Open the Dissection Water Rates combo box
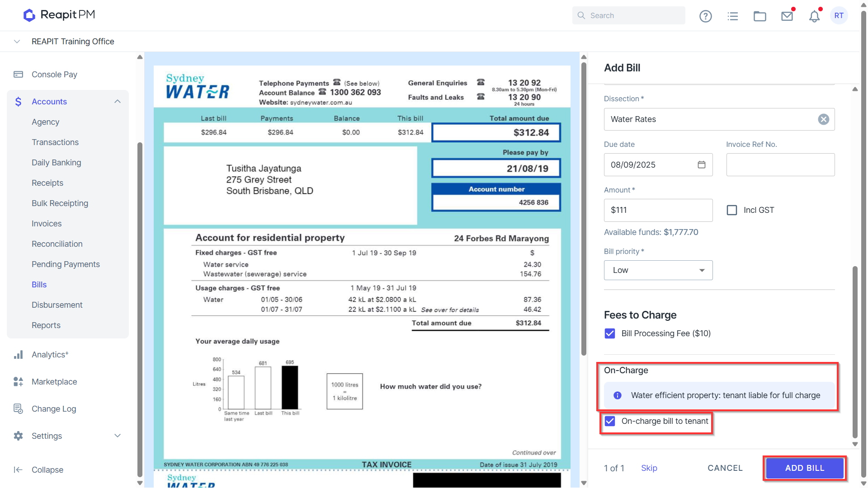Screen dimensions: 868x488 click(x=719, y=119)
